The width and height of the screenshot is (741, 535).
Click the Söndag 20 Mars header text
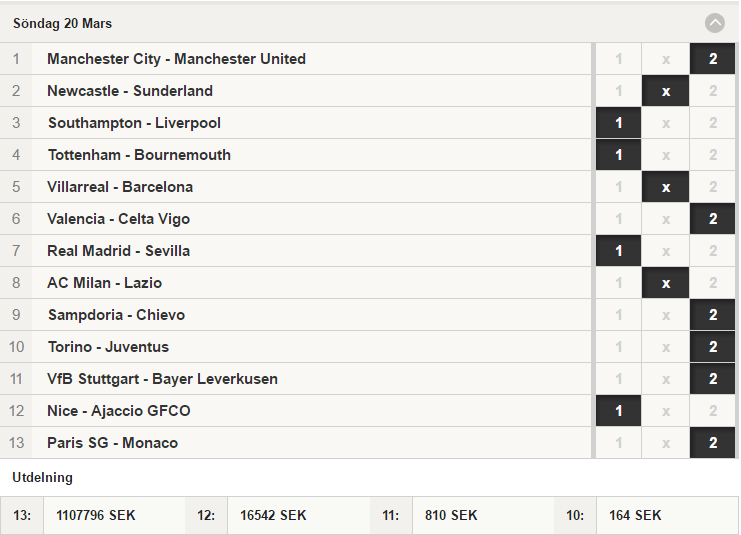(62, 24)
